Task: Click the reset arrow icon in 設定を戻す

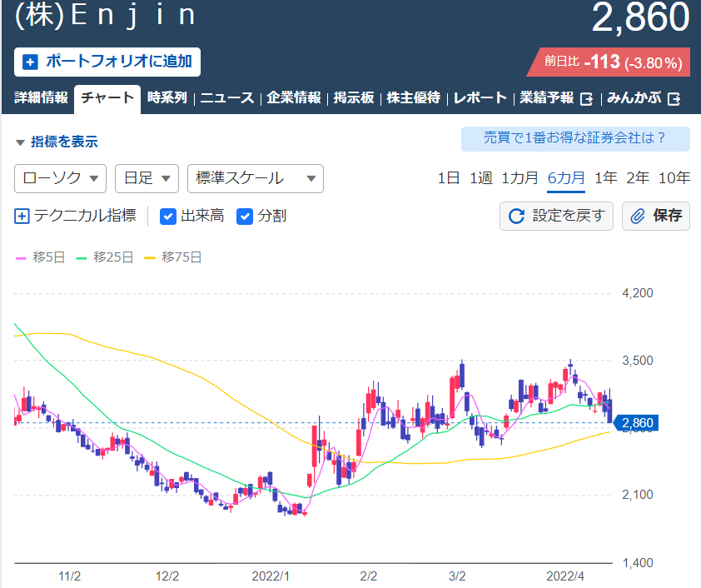Action: click(x=516, y=216)
